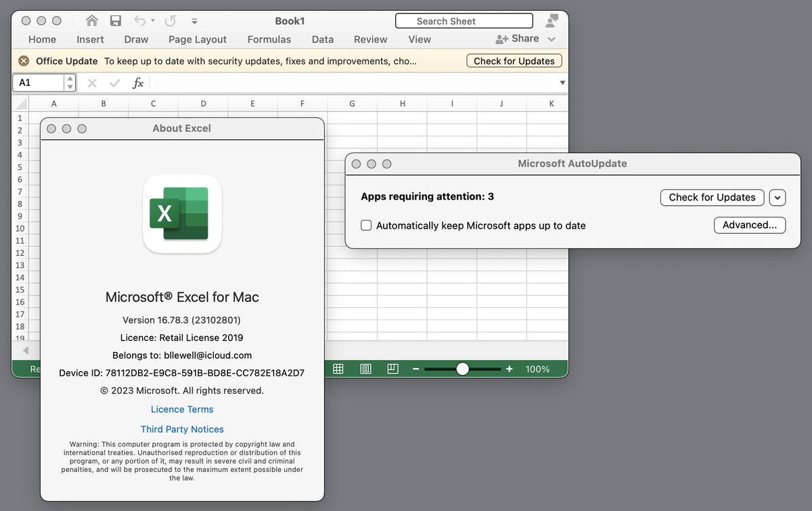Open the Draw ribbon tab
812x511 pixels.
click(x=136, y=39)
